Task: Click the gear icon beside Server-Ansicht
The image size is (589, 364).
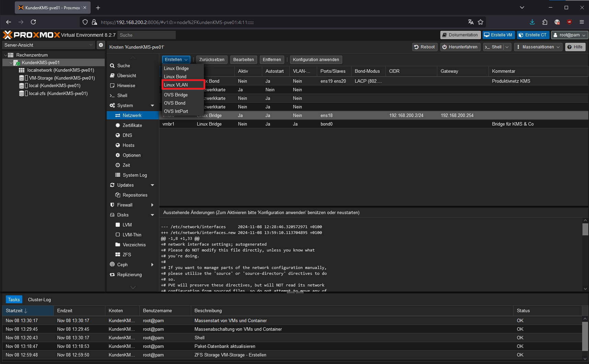Action: [101, 45]
